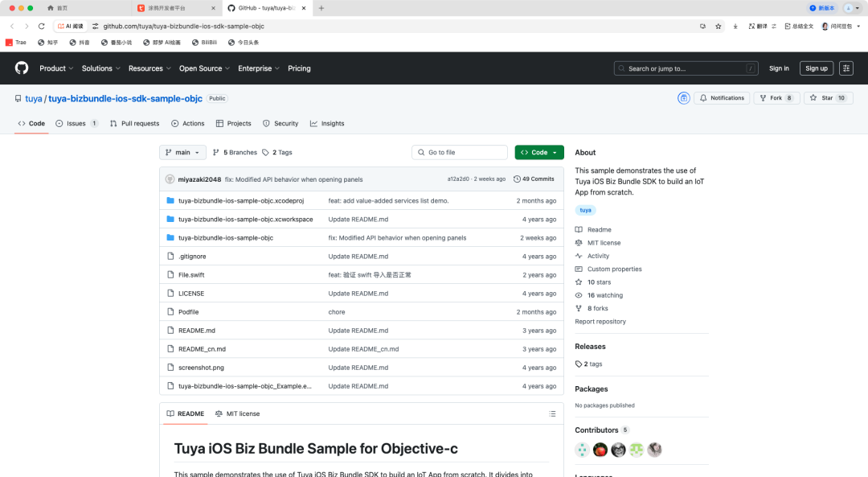Screen dimensions: 868x477
Task: Open the Podfile entry
Action: (x=188, y=312)
